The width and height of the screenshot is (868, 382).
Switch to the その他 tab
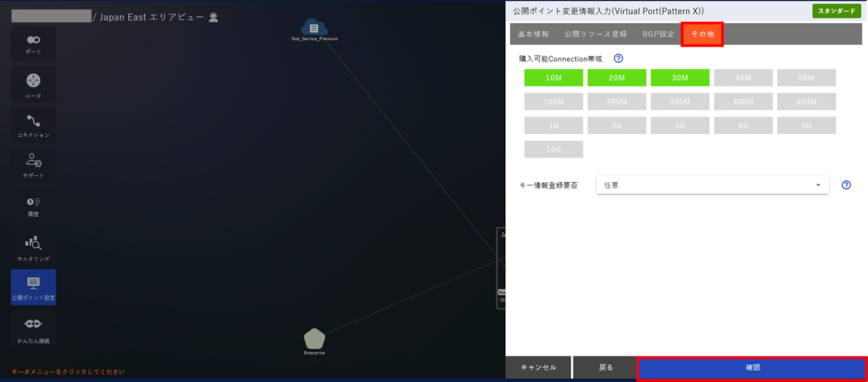tap(703, 34)
